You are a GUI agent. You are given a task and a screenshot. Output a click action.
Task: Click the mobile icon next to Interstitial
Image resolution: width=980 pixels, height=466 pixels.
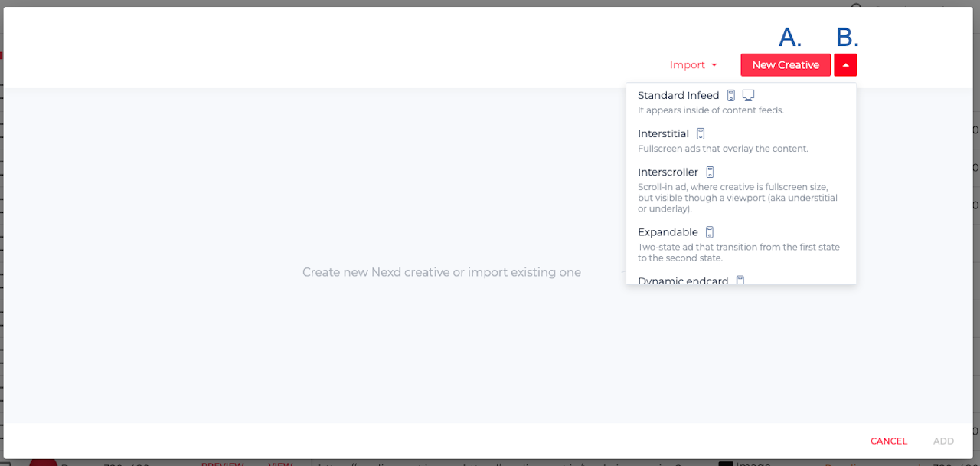701,134
